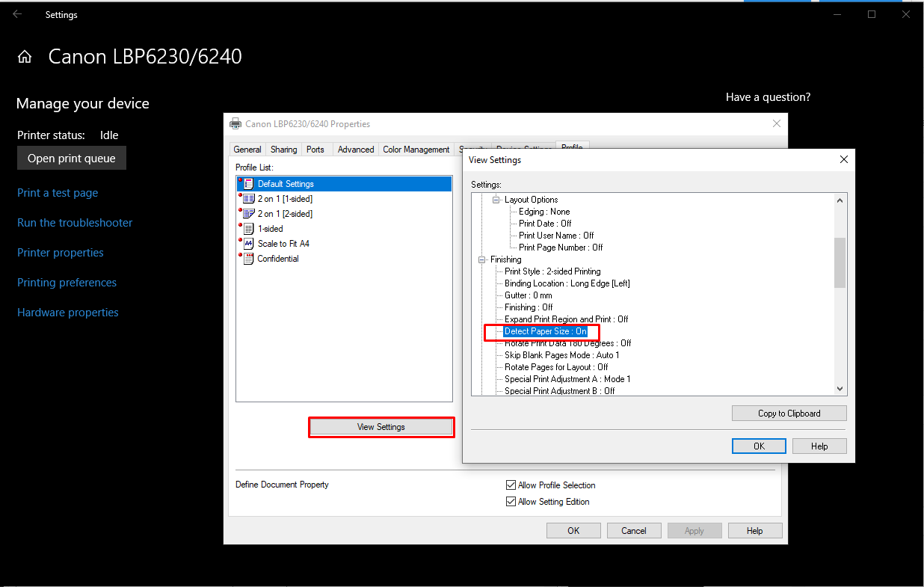Maximize the Settings window
The width and height of the screenshot is (924, 587).
tap(872, 14)
